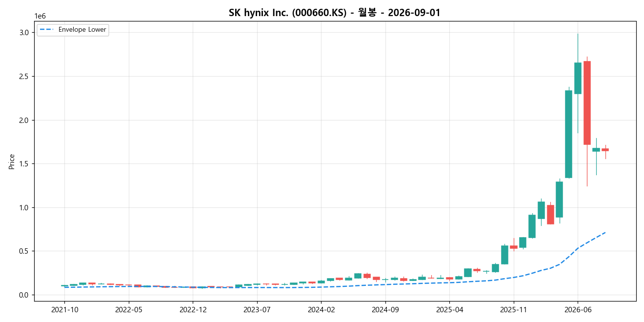Click the dashed blue legend line sample

[x=47, y=30]
